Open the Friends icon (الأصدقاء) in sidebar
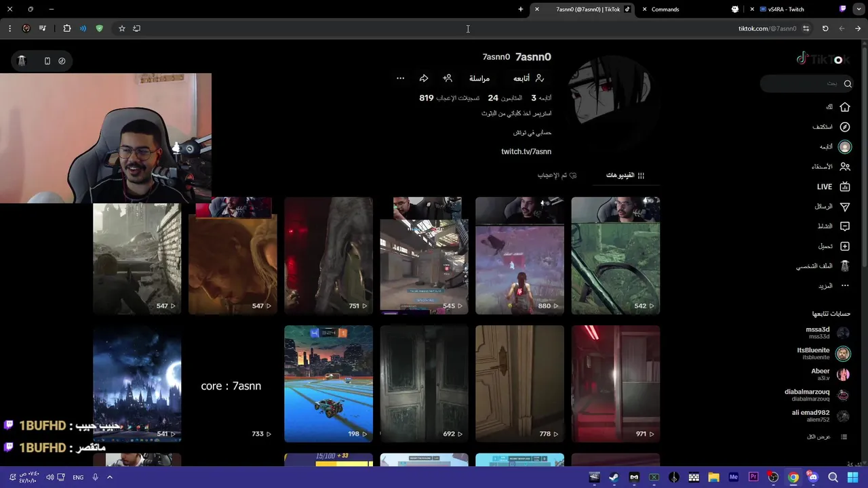 tap(845, 167)
